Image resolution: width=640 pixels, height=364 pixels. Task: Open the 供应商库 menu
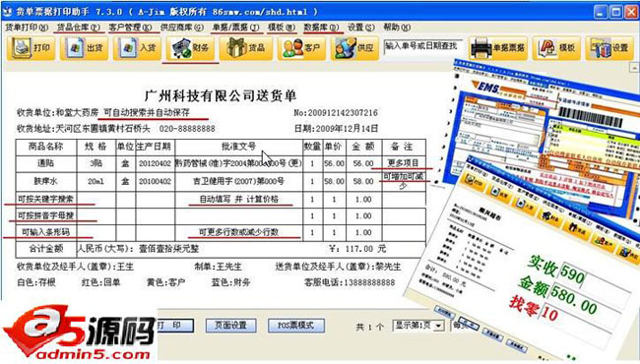(181, 28)
